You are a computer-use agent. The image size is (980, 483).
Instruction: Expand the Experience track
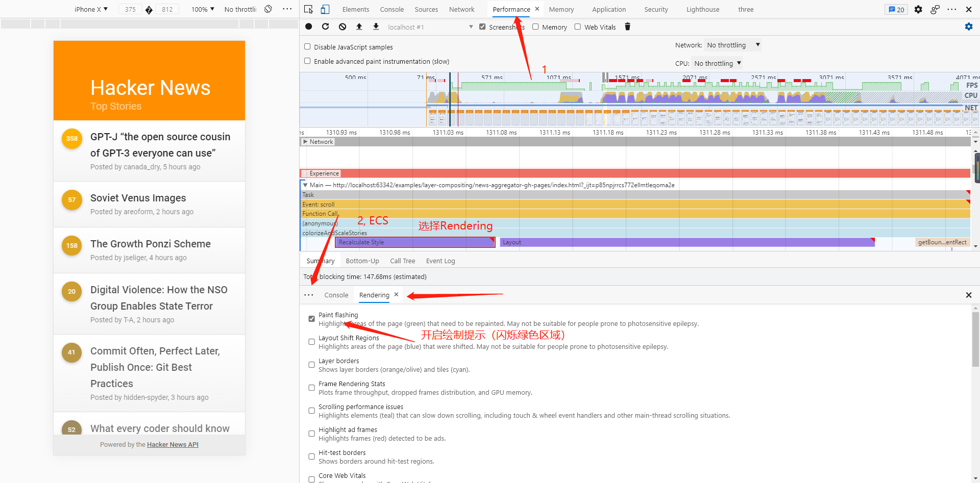pyautogui.click(x=305, y=173)
